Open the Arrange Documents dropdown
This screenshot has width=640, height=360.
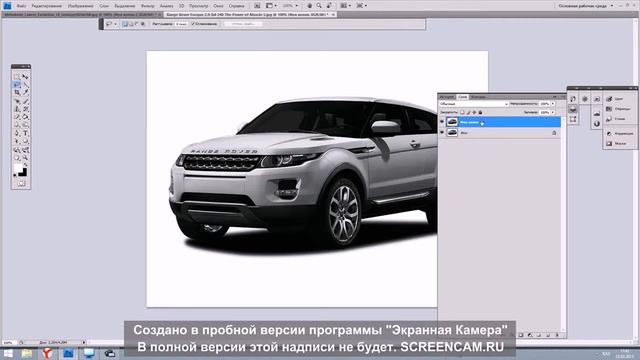[x=346, y=6]
